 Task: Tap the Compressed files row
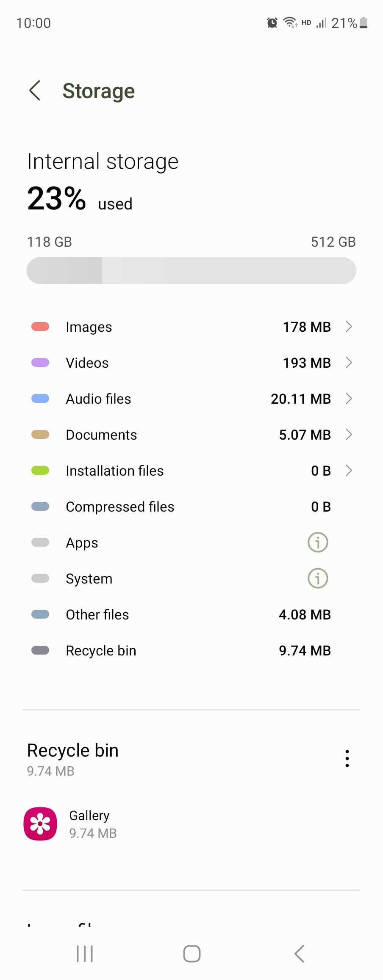point(191,507)
